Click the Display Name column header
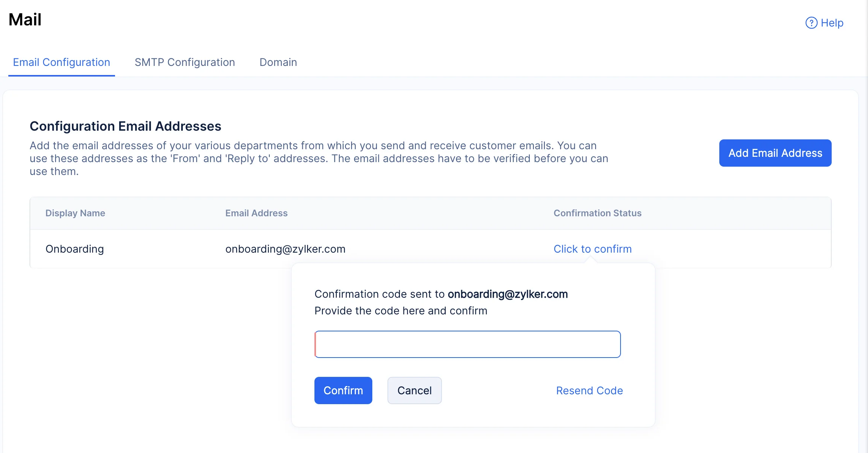The image size is (868, 453). click(x=75, y=213)
